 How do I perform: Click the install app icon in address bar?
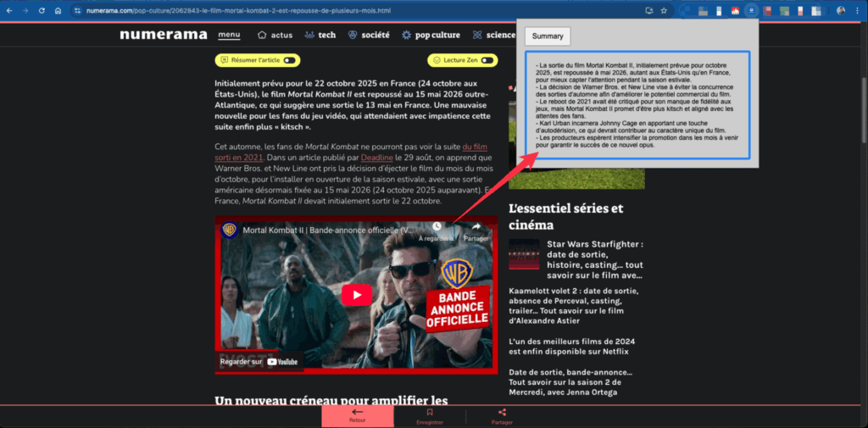[x=649, y=10]
